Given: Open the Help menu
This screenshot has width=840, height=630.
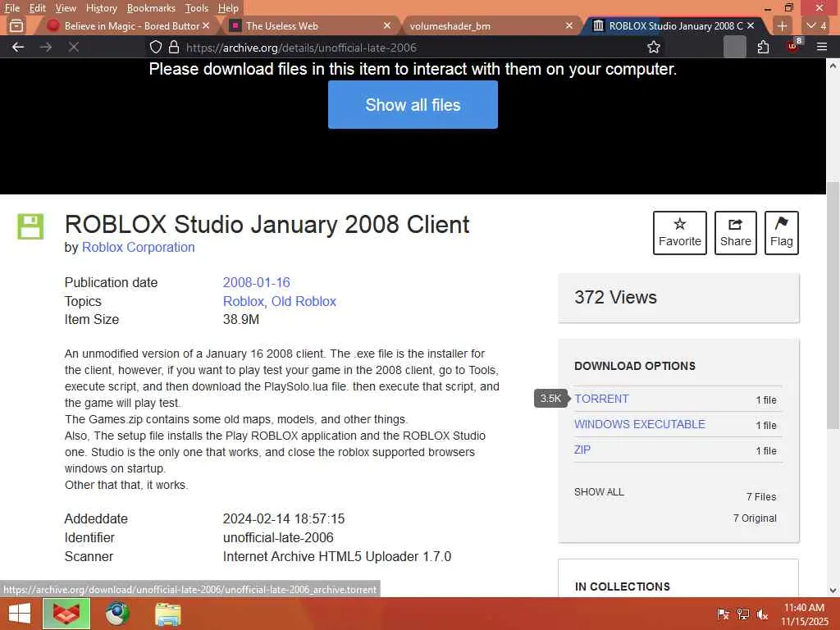Looking at the screenshot, I should pos(228,8).
